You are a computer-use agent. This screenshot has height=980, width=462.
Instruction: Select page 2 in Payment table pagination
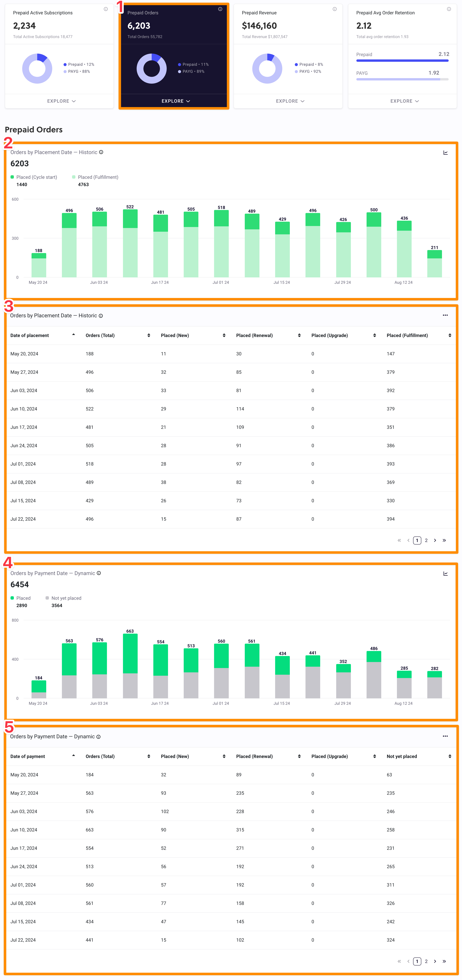tap(426, 961)
